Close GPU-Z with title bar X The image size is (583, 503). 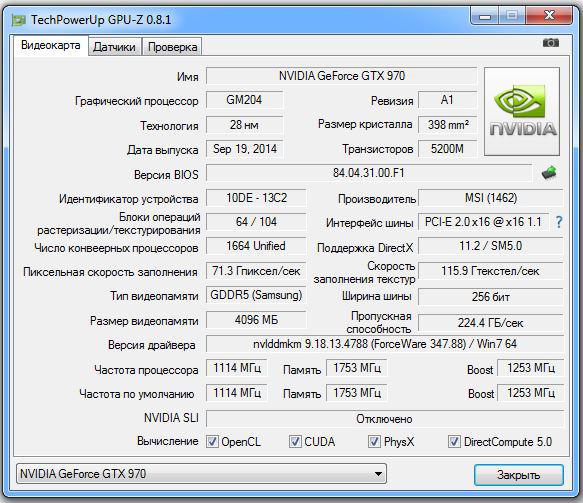(549, 16)
